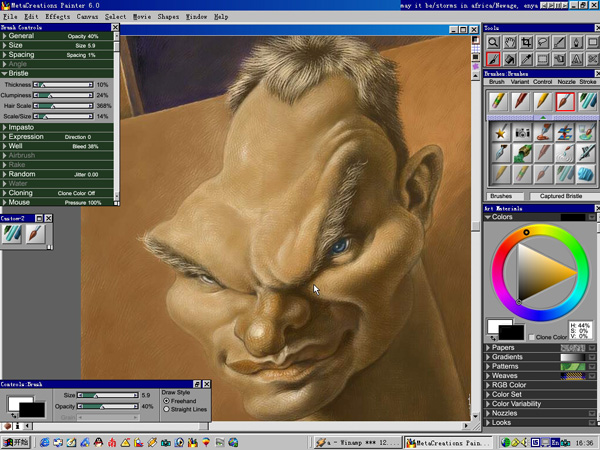600x450 pixels.
Task: Select the Magnifier tool in Tools palette
Action: click(493, 42)
